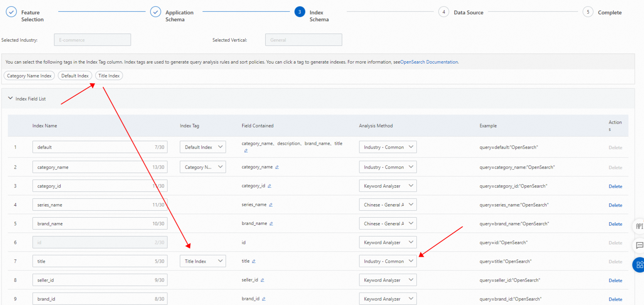
Task: Open the OpenSearch Documentation link
Action: coord(429,62)
